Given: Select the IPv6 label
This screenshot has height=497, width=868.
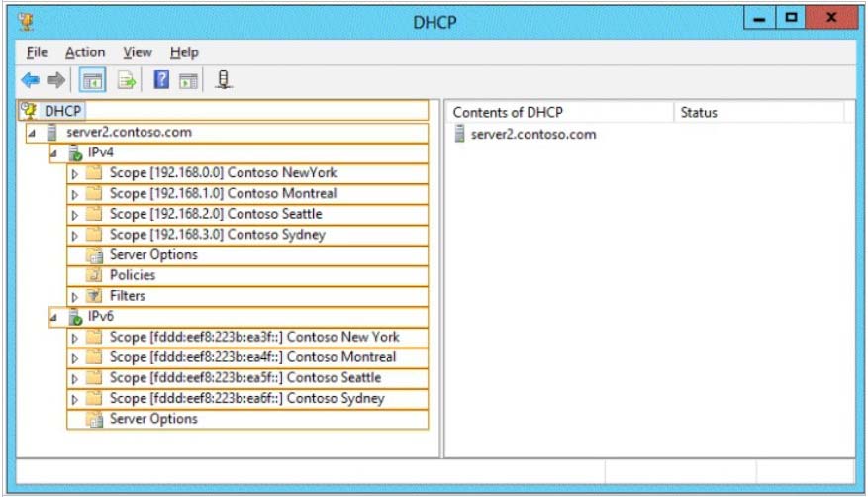Looking at the screenshot, I should 100,316.
